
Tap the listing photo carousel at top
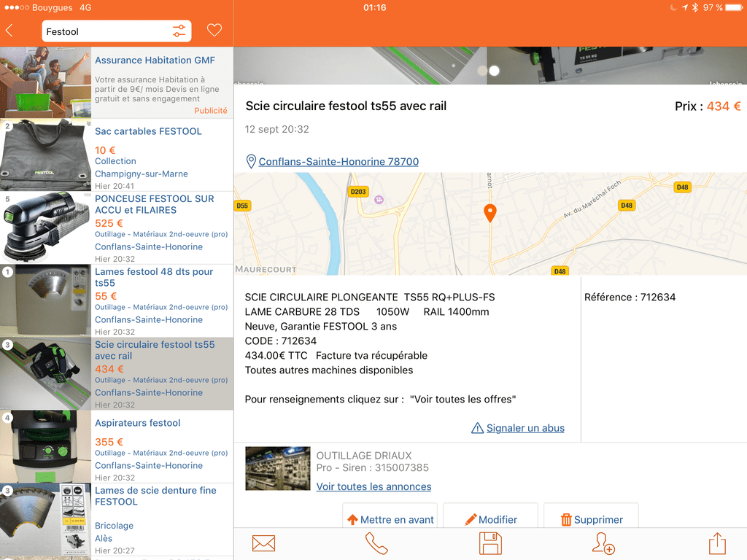pos(490,66)
